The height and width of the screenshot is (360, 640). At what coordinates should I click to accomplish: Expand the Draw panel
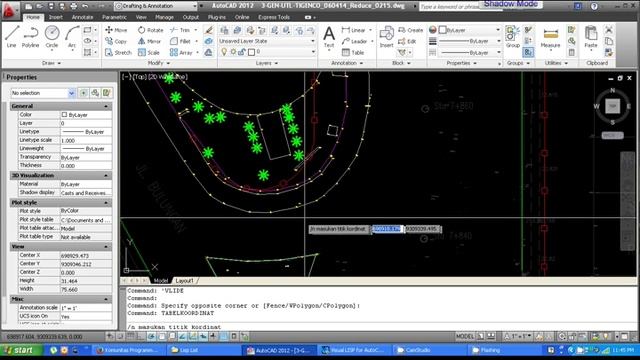pyautogui.click(x=51, y=63)
